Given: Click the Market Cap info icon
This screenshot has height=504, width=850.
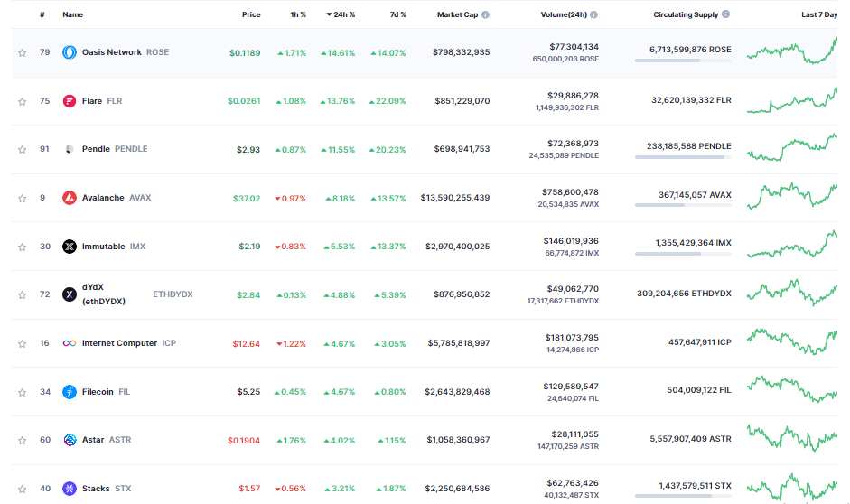Looking at the screenshot, I should coord(485,15).
